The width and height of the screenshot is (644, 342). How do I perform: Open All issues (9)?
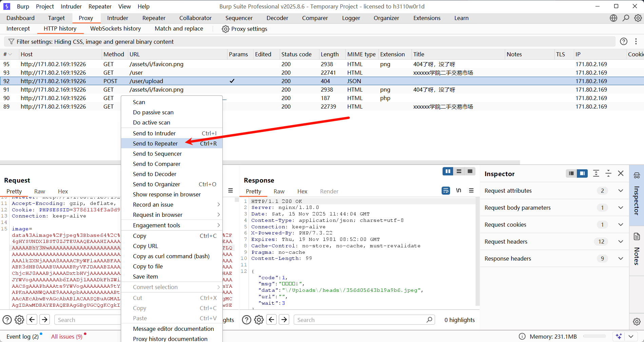pos(67,337)
